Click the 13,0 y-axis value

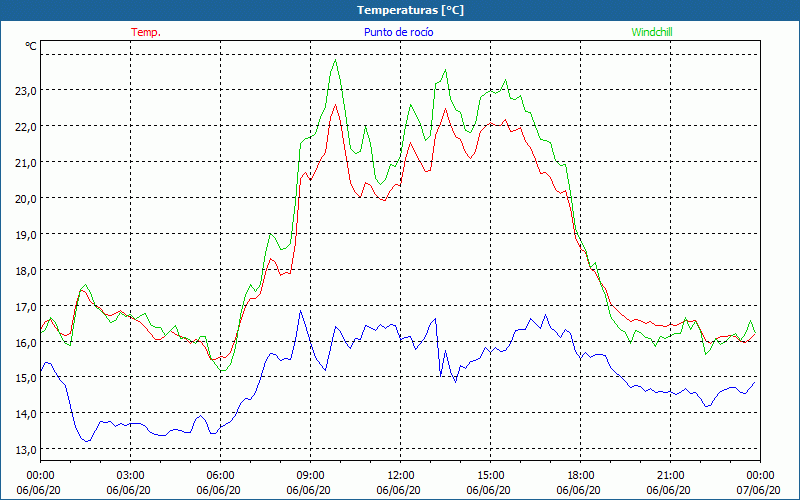26,451
